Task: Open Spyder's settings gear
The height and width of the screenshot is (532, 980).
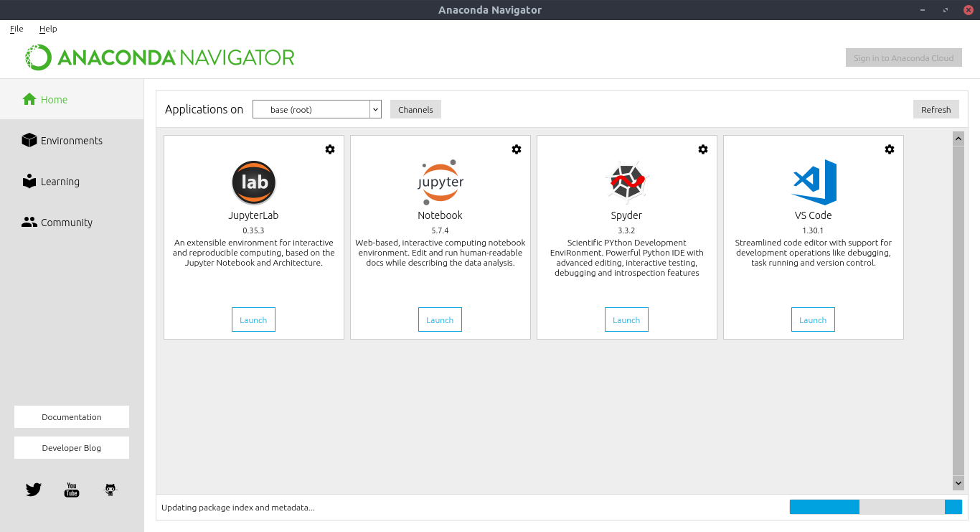Action: (703, 149)
